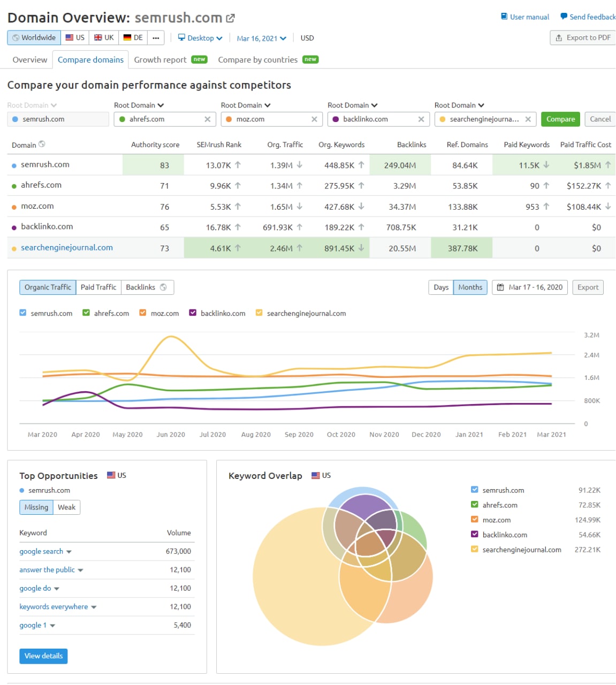This screenshot has width=616, height=685.
Task: Open the Desktop device dropdown
Action: 200,38
